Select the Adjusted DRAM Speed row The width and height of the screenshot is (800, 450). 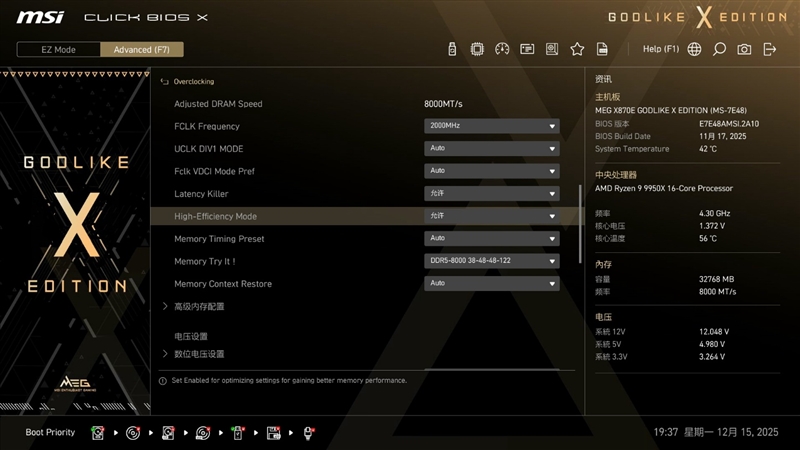tap(365, 104)
